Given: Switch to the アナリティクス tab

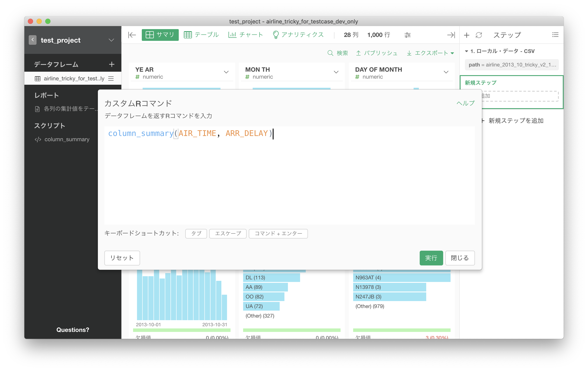Looking at the screenshot, I should 298,35.
